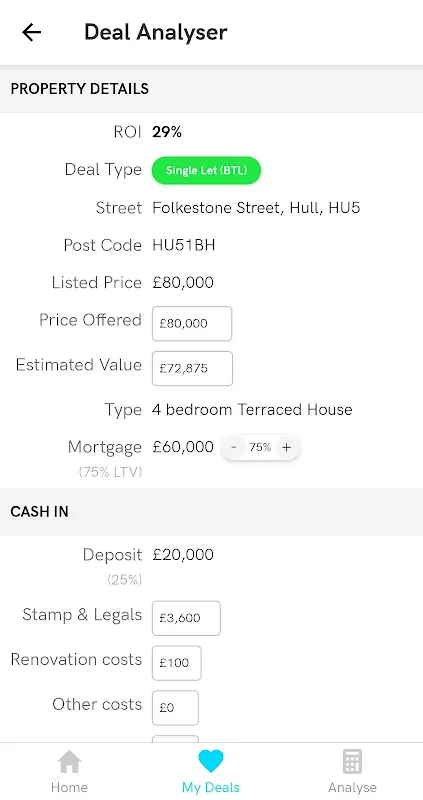Tap the £60,000 mortgage amount
Viewport: 423px width, 800px height.
(183, 447)
